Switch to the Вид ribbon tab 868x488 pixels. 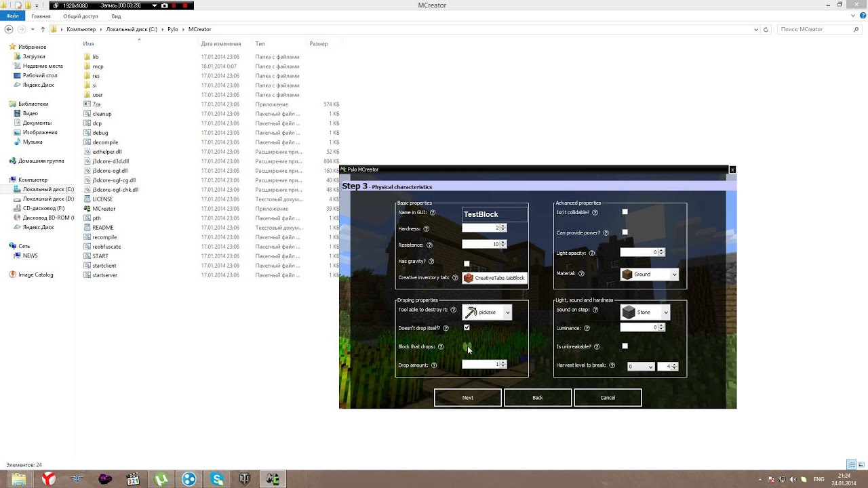[116, 16]
